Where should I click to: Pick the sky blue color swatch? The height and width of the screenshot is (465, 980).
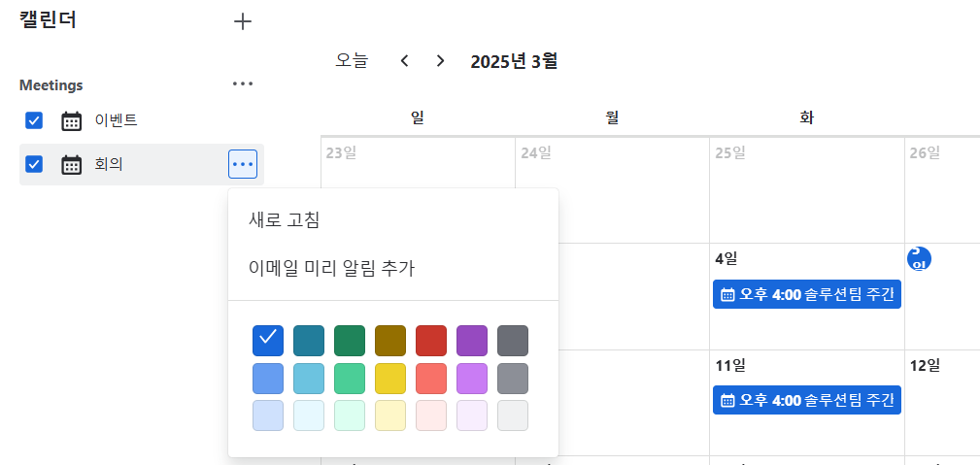309,379
